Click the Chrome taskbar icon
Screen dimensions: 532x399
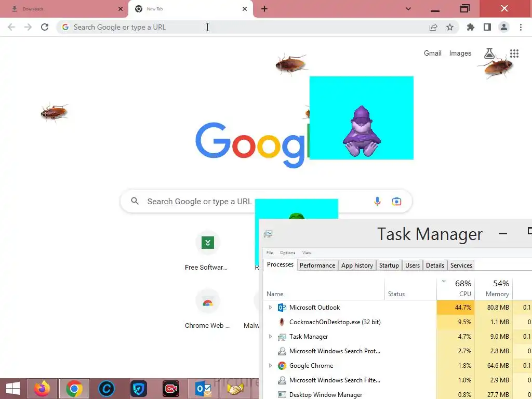(x=74, y=389)
